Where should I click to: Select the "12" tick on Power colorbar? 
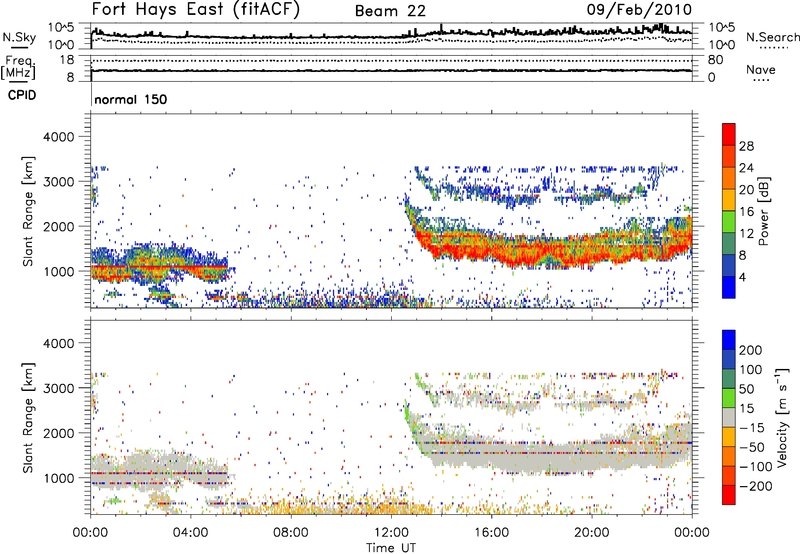(746, 234)
